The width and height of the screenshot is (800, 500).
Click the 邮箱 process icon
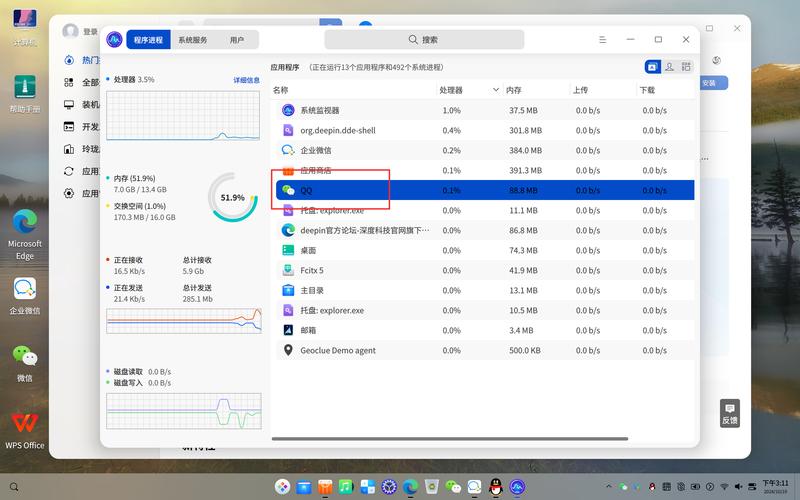tap(288, 330)
